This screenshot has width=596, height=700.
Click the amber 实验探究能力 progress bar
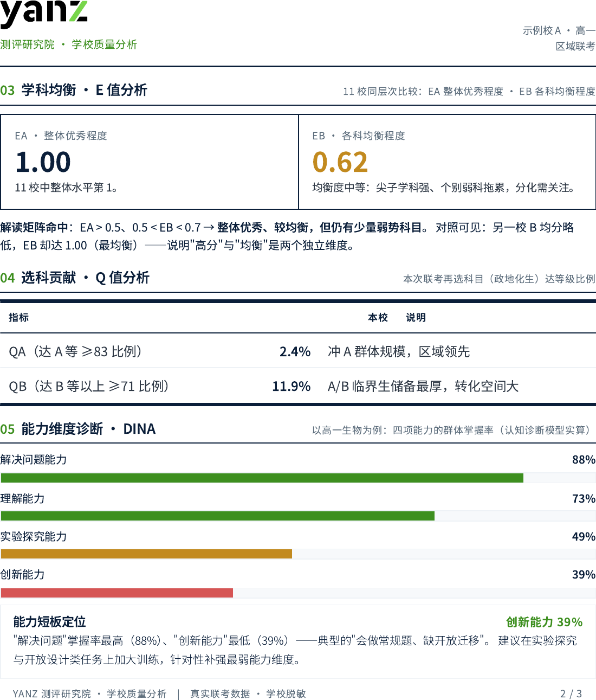[146, 554]
